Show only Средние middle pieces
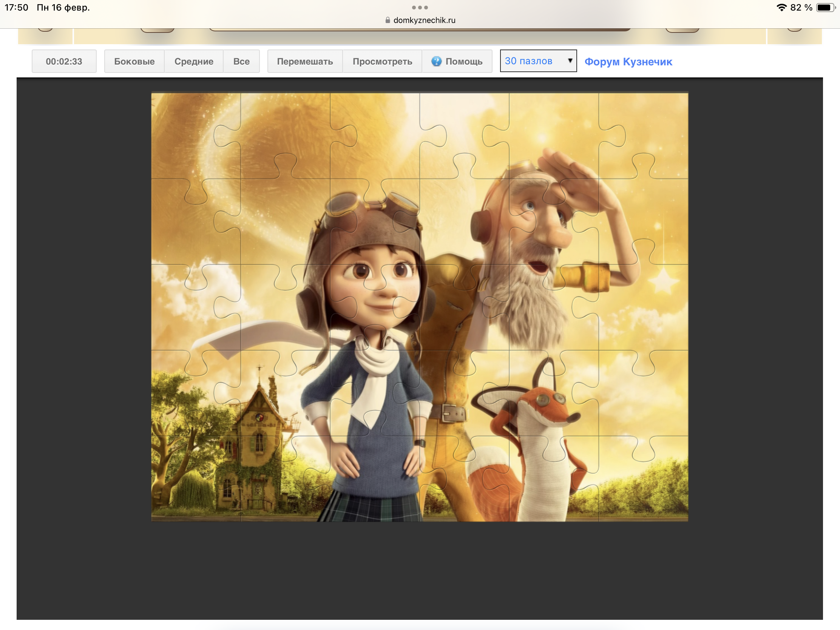This screenshot has width=840, height=630. tap(194, 62)
